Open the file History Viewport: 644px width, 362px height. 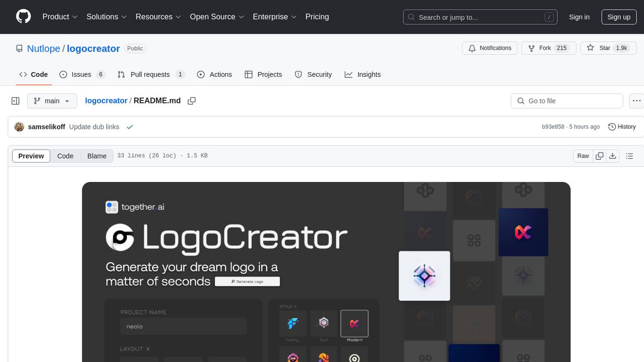[622, 127]
